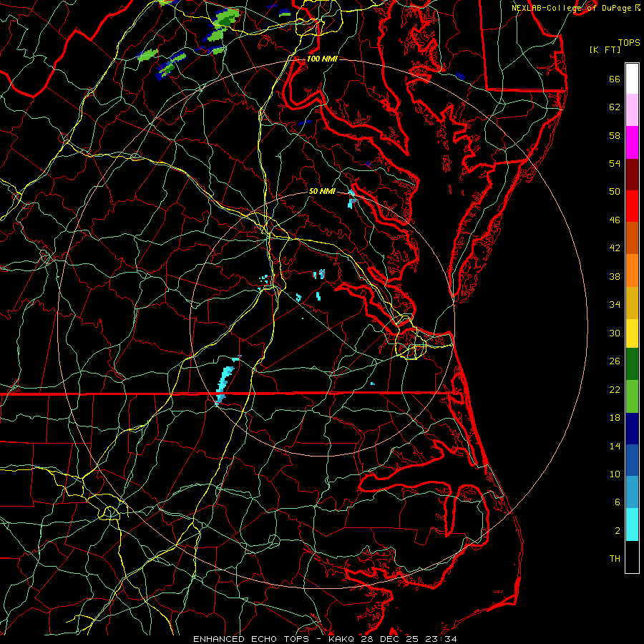Select the navy blue legend swatch

[632, 429]
